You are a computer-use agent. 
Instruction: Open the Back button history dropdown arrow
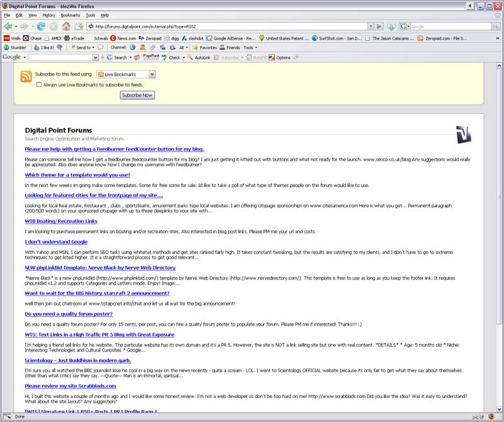coord(16,26)
